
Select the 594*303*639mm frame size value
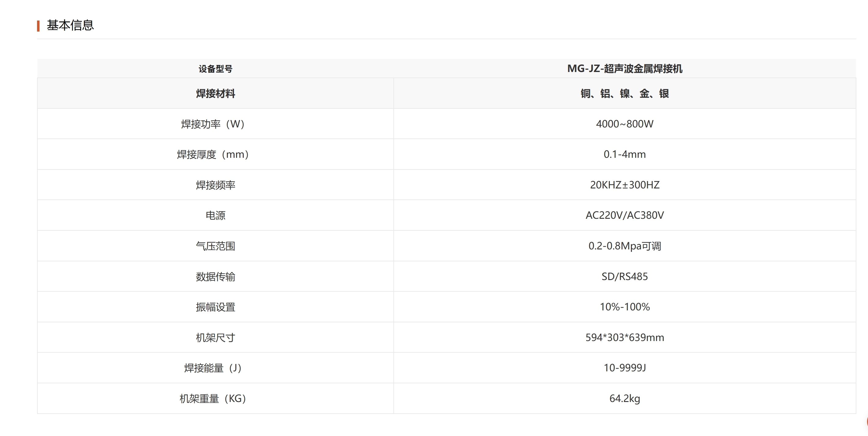click(624, 338)
